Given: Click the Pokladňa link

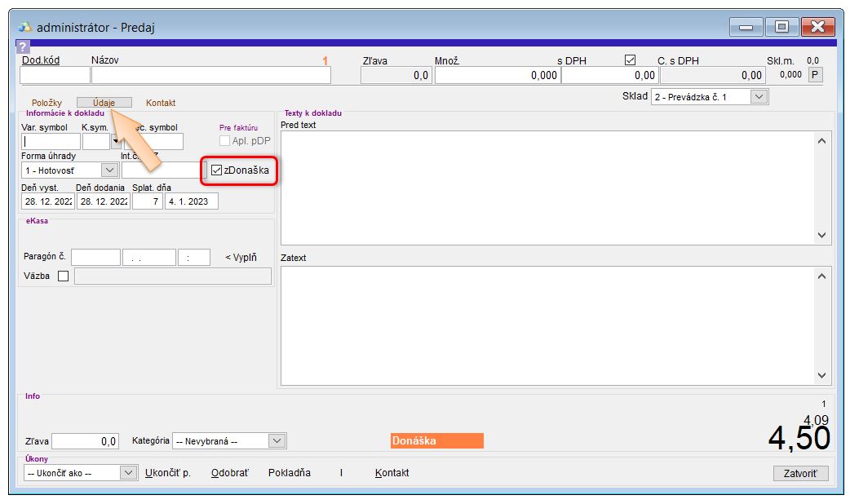Looking at the screenshot, I should [289, 473].
